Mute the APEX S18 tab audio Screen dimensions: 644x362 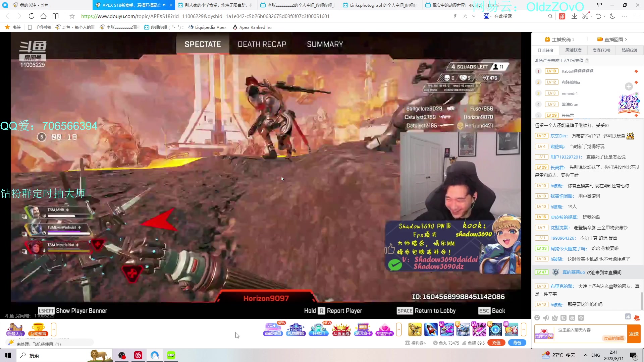coord(164,5)
